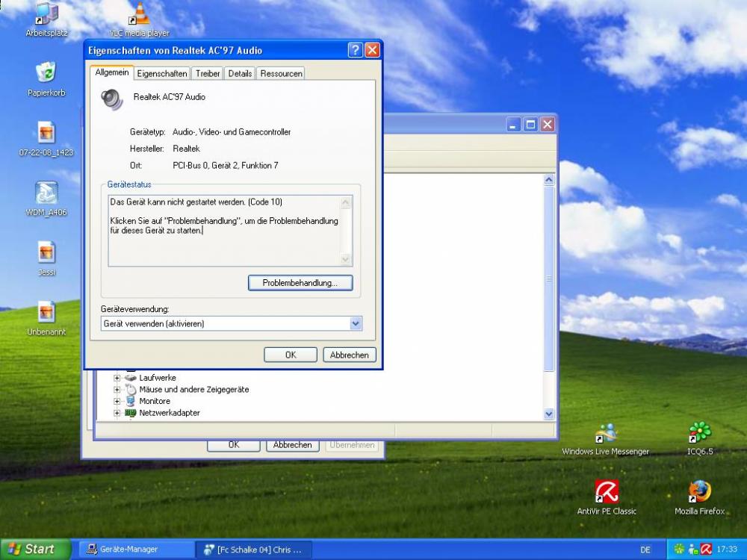Open the Papierkorb recycle bin icon
The image size is (747, 560).
tap(46, 73)
